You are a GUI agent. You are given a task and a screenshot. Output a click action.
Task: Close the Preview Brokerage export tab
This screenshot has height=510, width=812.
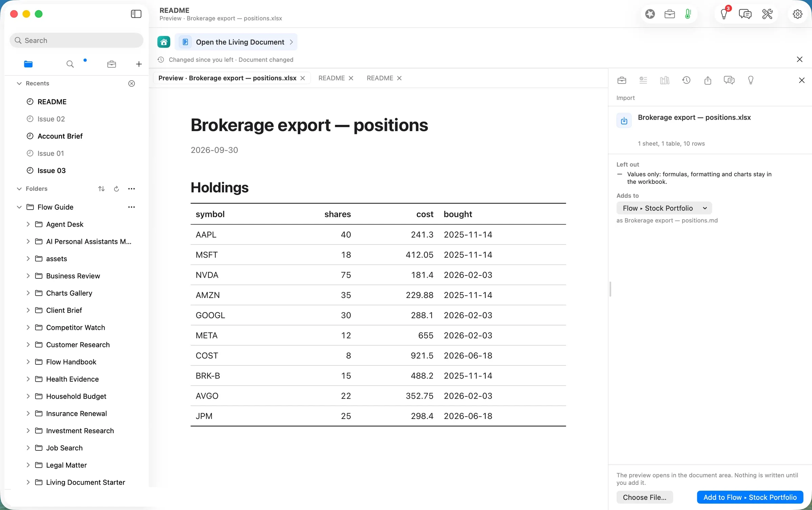point(303,78)
